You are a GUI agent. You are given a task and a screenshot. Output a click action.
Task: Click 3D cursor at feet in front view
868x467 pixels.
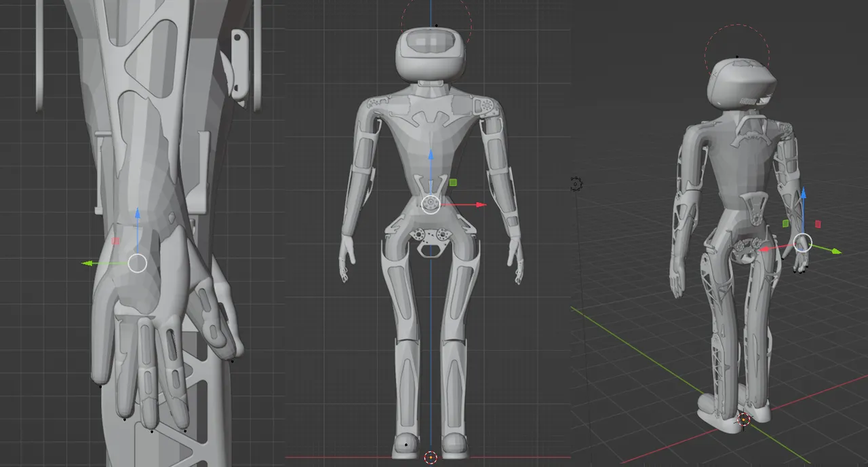(x=431, y=457)
